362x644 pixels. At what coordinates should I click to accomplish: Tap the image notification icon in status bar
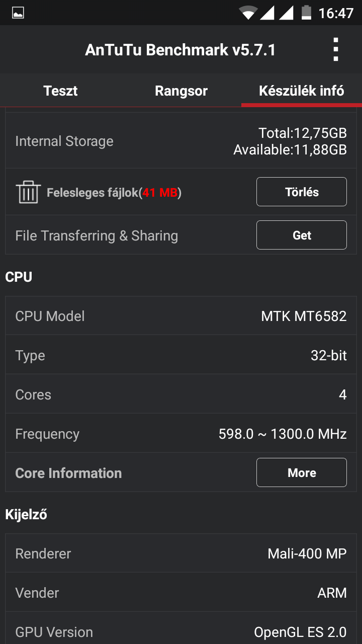click(x=18, y=13)
